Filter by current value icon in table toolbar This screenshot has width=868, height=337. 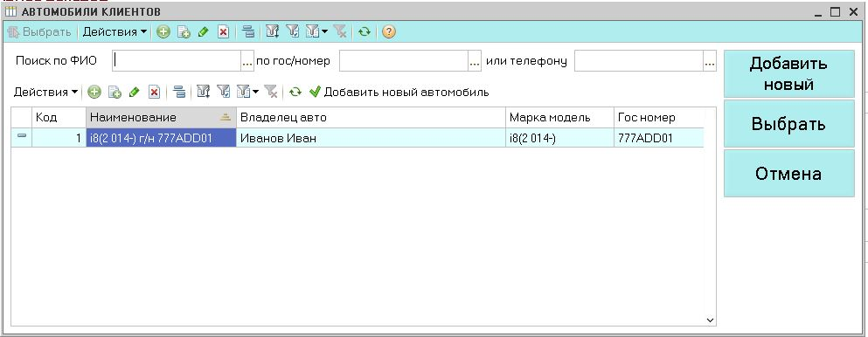[x=223, y=93]
